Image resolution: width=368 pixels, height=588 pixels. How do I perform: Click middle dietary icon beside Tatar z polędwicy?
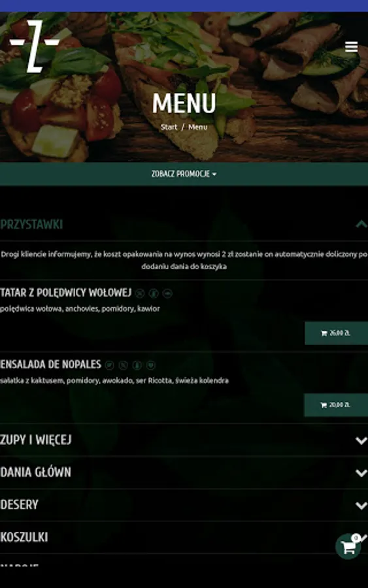tap(154, 293)
